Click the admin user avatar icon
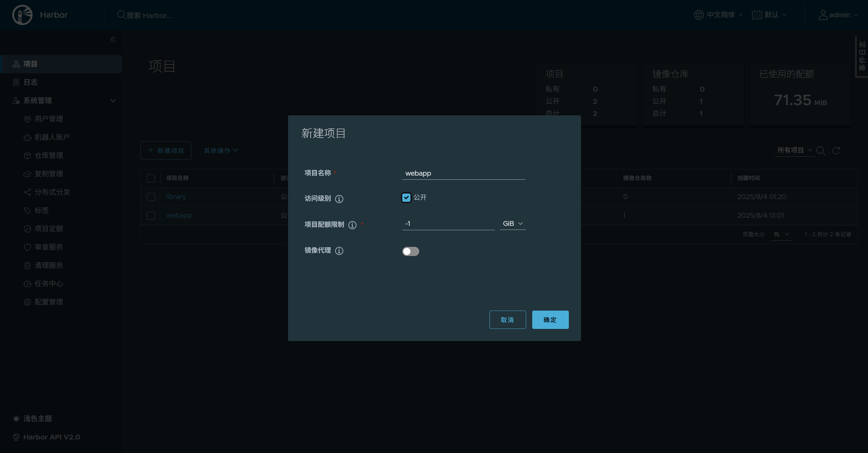Image resolution: width=868 pixels, height=453 pixels. click(x=823, y=15)
